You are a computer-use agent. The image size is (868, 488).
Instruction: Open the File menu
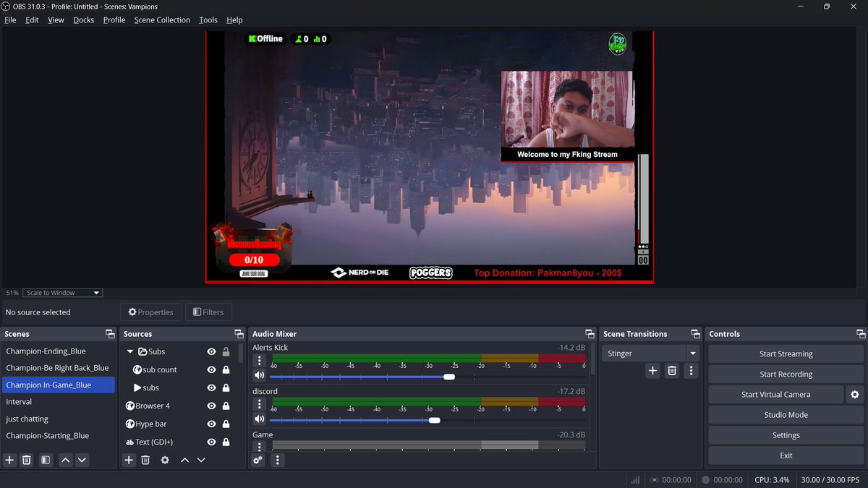click(10, 20)
